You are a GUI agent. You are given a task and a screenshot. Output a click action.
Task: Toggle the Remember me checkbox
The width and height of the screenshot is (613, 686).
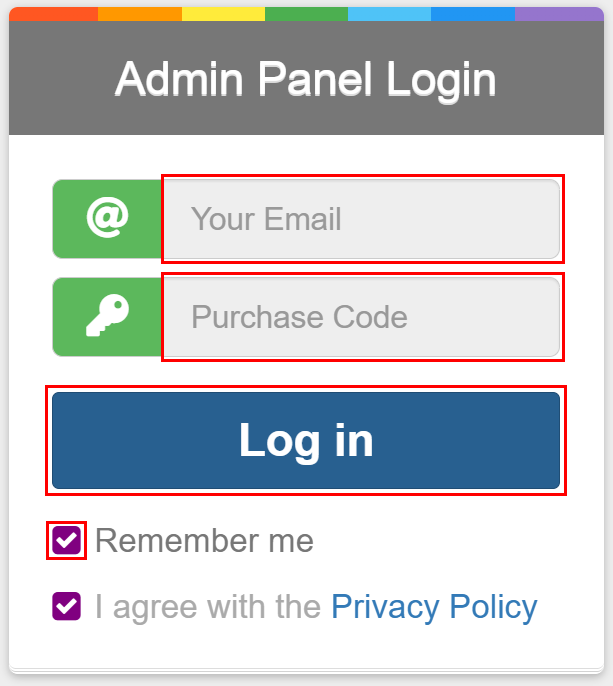click(x=66, y=541)
